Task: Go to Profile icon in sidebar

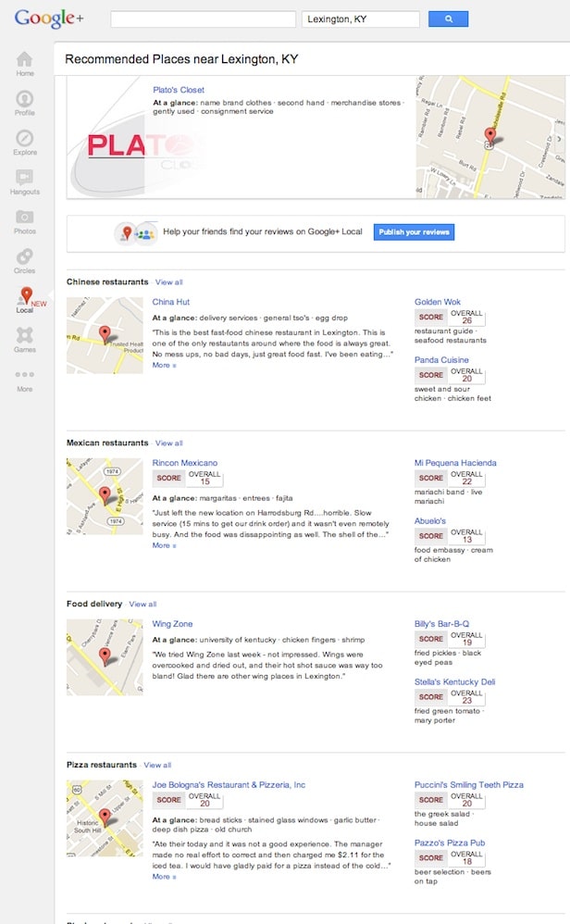Action: (25, 102)
